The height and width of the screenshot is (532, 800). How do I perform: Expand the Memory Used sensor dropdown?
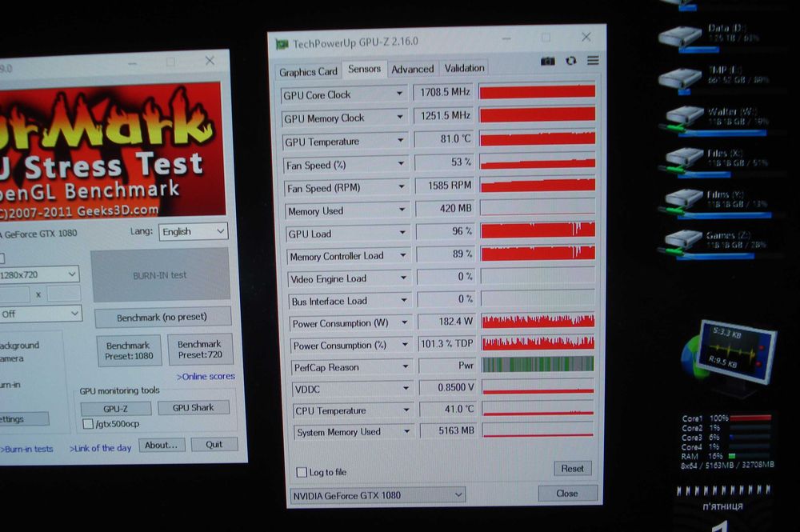click(402, 210)
